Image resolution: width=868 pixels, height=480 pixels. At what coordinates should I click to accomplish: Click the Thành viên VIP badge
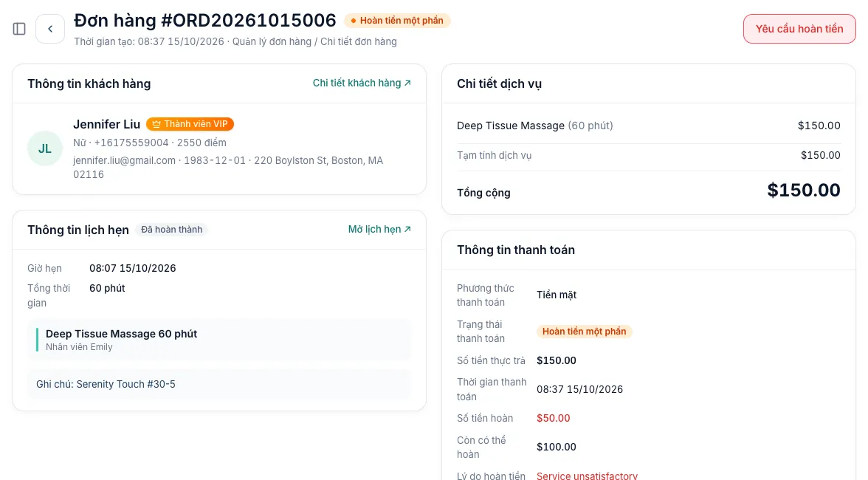click(x=190, y=124)
